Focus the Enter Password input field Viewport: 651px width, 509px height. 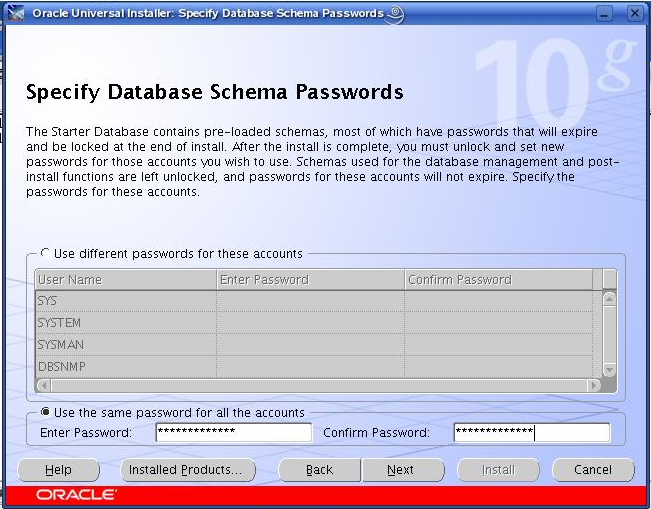pos(233,433)
